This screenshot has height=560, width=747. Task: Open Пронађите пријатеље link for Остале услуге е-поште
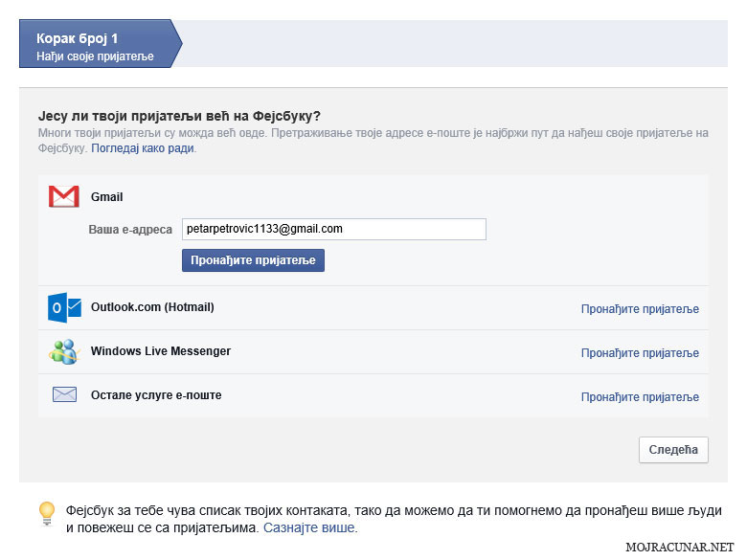click(640, 397)
